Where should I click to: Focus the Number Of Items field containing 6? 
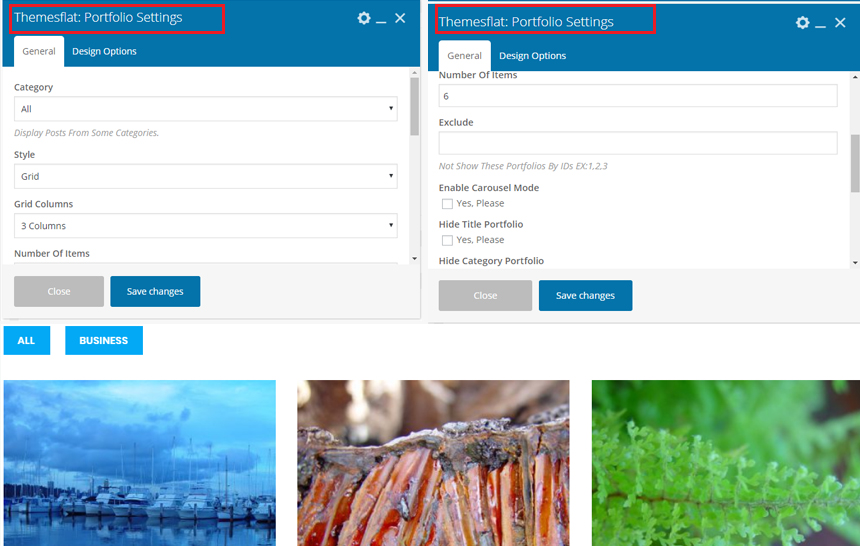point(638,96)
